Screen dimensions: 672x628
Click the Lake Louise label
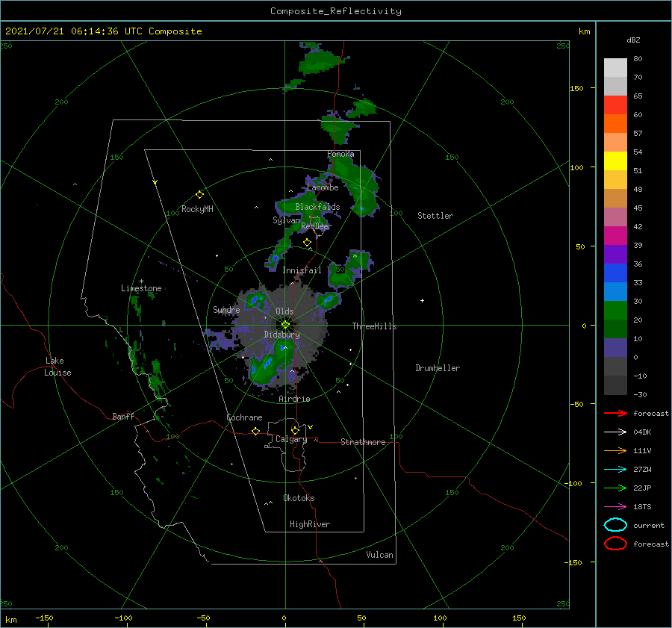pos(57,367)
